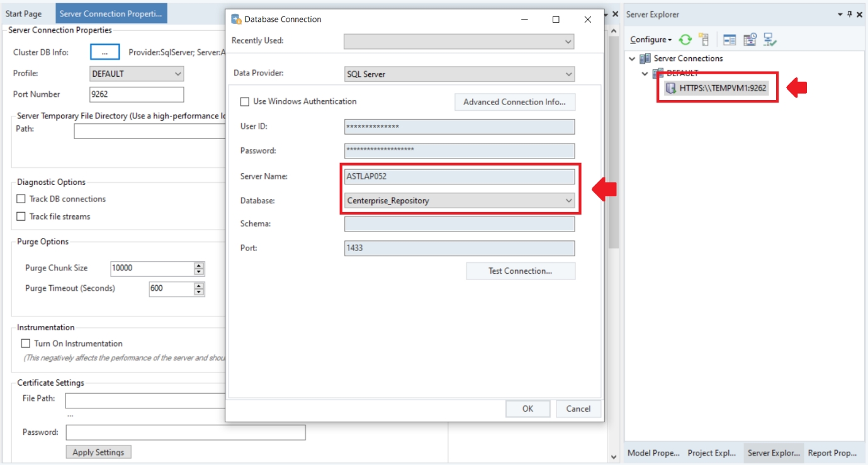
Task: Open Server Explorer window position menu
Action: pos(840,14)
